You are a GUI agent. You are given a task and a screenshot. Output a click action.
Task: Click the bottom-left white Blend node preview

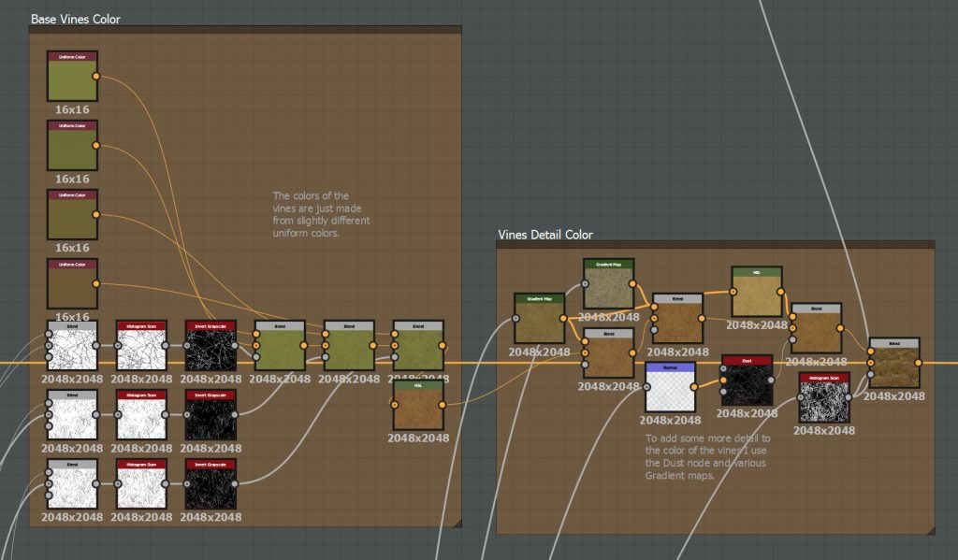(x=70, y=484)
